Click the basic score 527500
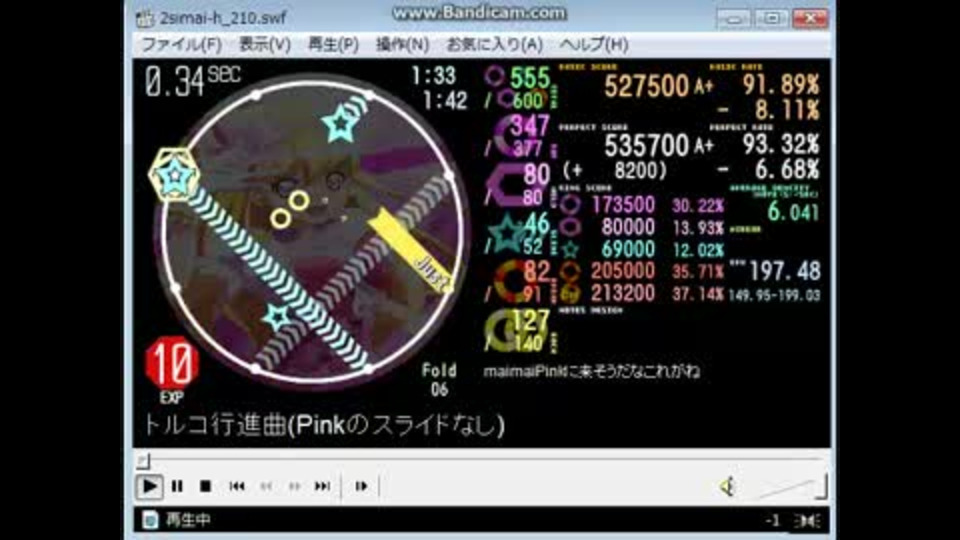The height and width of the screenshot is (540, 960). [646, 86]
